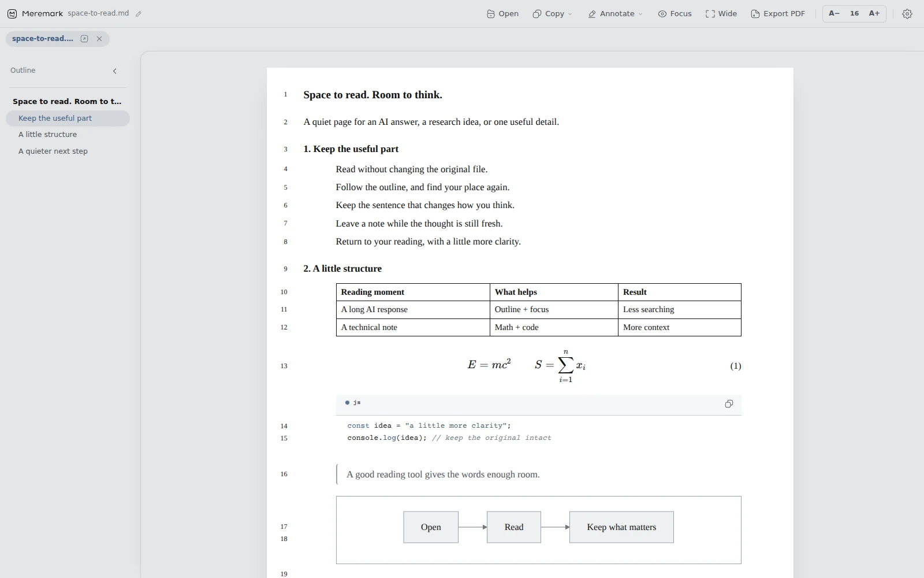924x578 pixels.
Task: Click the pencil rename icon beside space-to-read.md
Action: pos(139,14)
